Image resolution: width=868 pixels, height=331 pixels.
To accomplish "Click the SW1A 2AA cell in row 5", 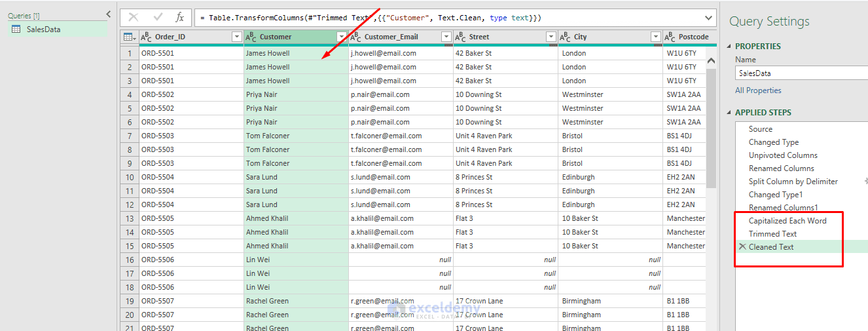I will tap(685, 108).
